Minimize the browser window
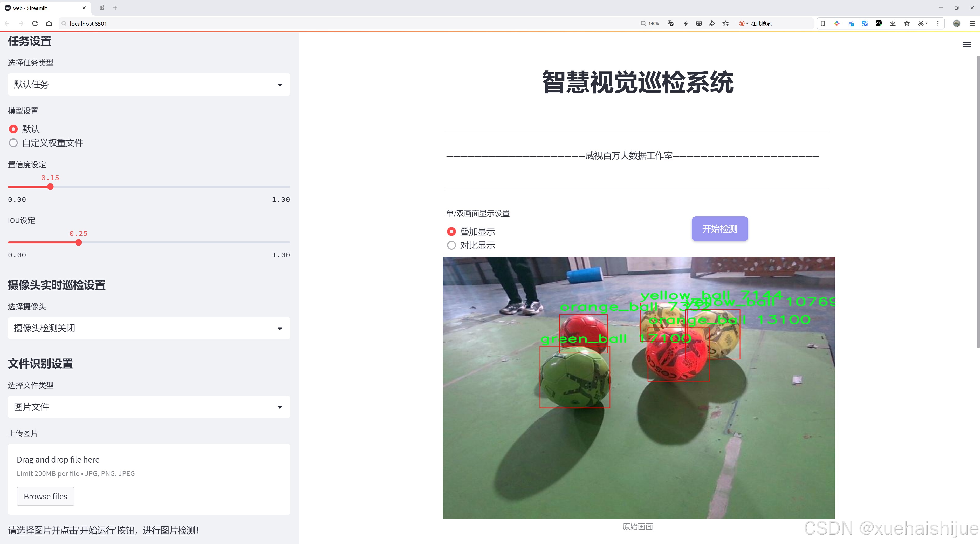This screenshot has height=544, width=980. (x=941, y=8)
